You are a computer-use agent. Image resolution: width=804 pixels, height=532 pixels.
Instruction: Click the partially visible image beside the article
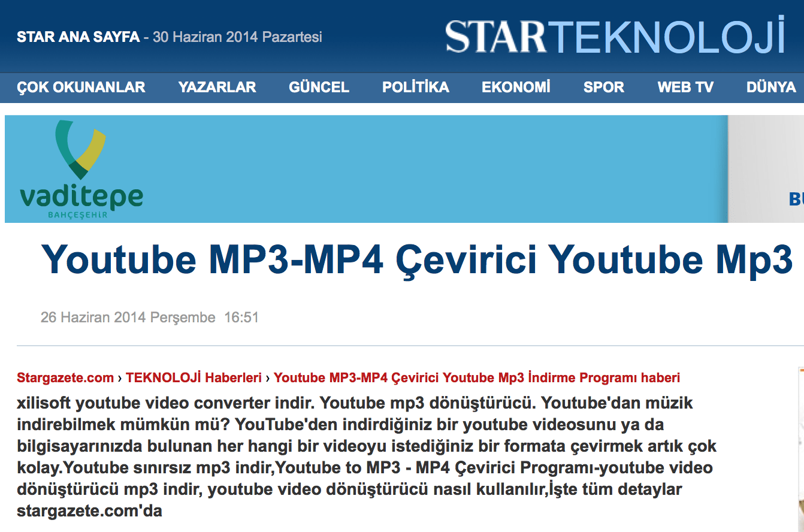(801, 449)
